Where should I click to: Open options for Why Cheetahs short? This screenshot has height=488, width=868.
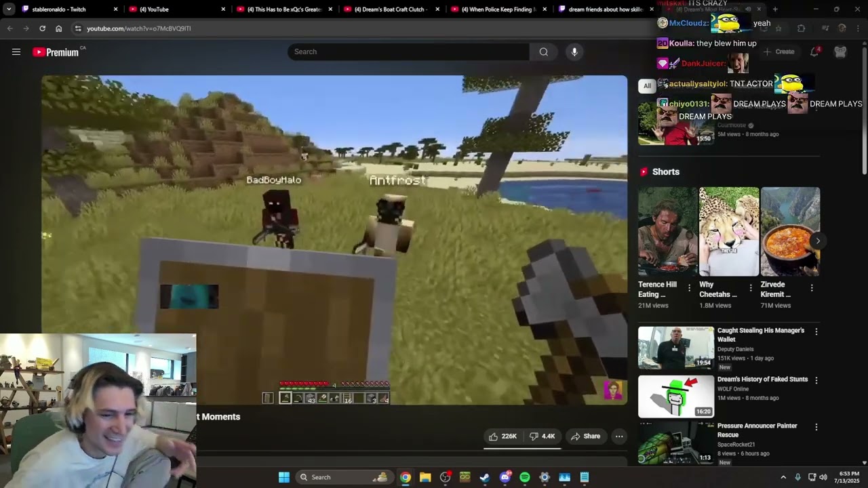751,288
